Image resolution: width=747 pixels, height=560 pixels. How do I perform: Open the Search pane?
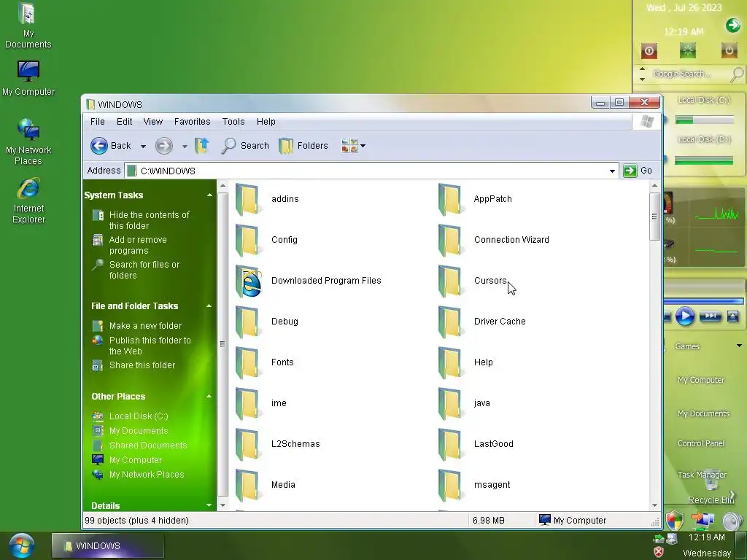pos(245,146)
